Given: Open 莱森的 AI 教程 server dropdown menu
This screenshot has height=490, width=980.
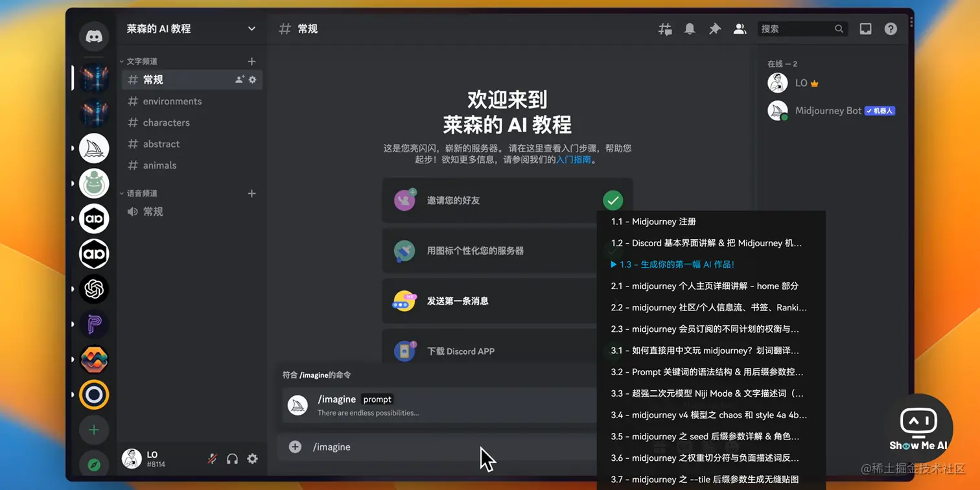Looking at the screenshot, I should 191,29.
